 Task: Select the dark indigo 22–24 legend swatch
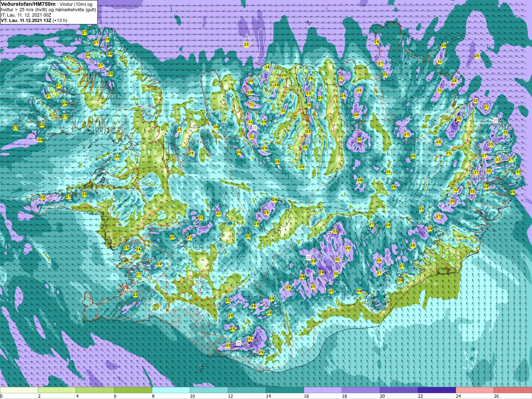point(437,390)
